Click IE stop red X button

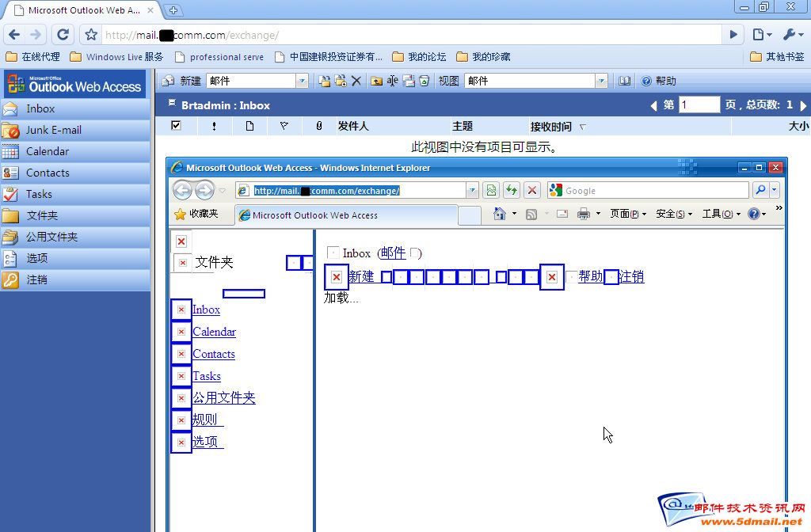[x=531, y=190]
